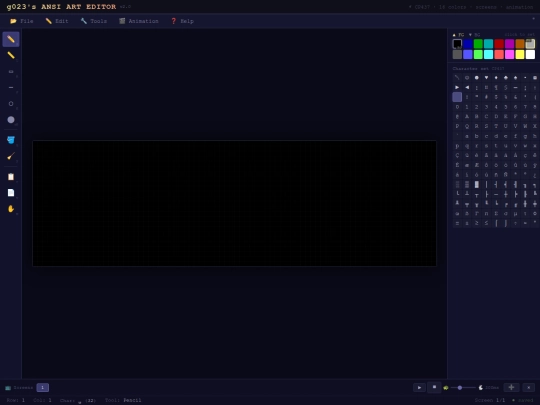This screenshot has width=540, height=405.
Task: Select the highlighted space character cell
Action: tap(457, 97)
